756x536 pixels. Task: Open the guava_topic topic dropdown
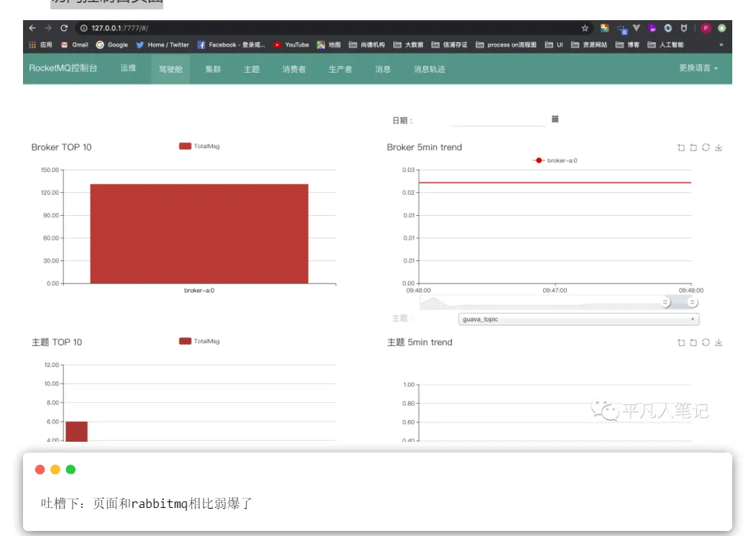click(x=578, y=319)
